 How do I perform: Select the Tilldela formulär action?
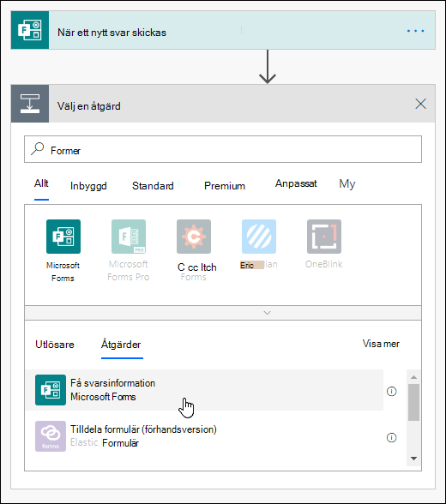[204, 436]
